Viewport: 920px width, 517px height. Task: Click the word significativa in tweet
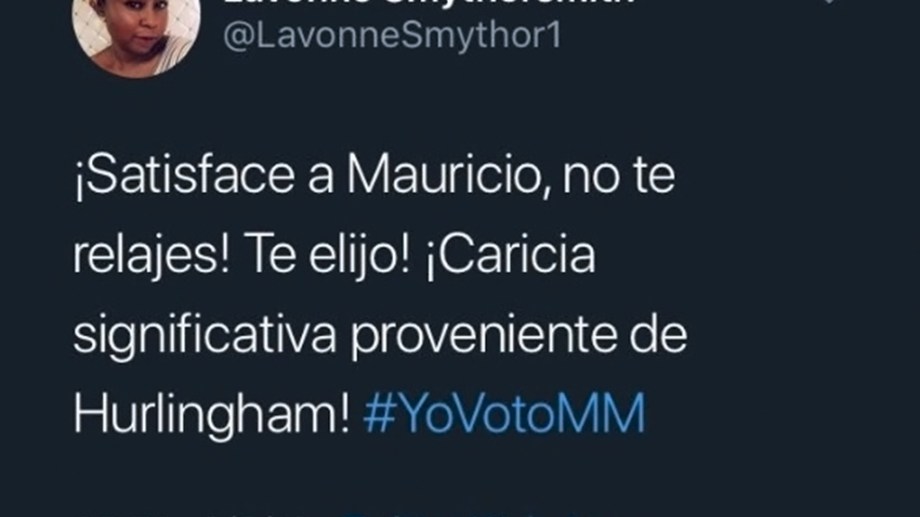click(x=205, y=336)
